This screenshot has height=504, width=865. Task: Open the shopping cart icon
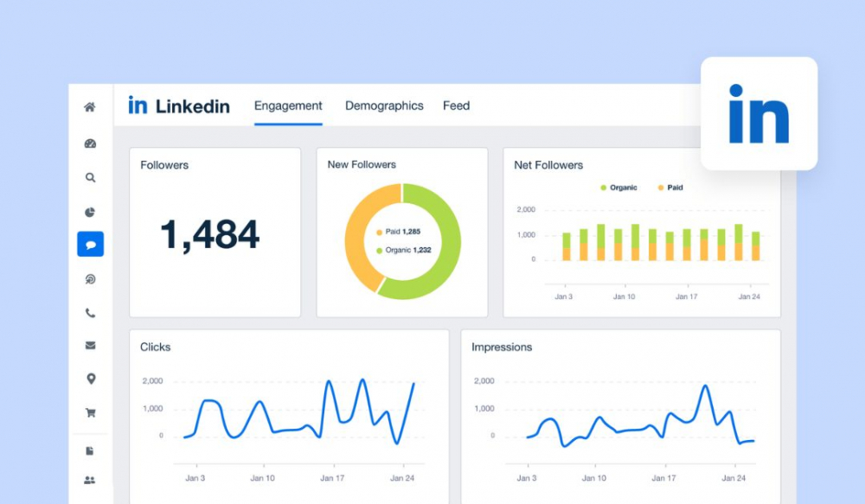click(x=91, y=412)
